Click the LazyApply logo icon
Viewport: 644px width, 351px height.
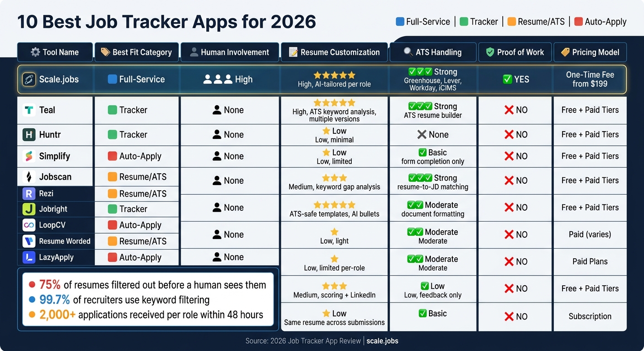[29, 258]
